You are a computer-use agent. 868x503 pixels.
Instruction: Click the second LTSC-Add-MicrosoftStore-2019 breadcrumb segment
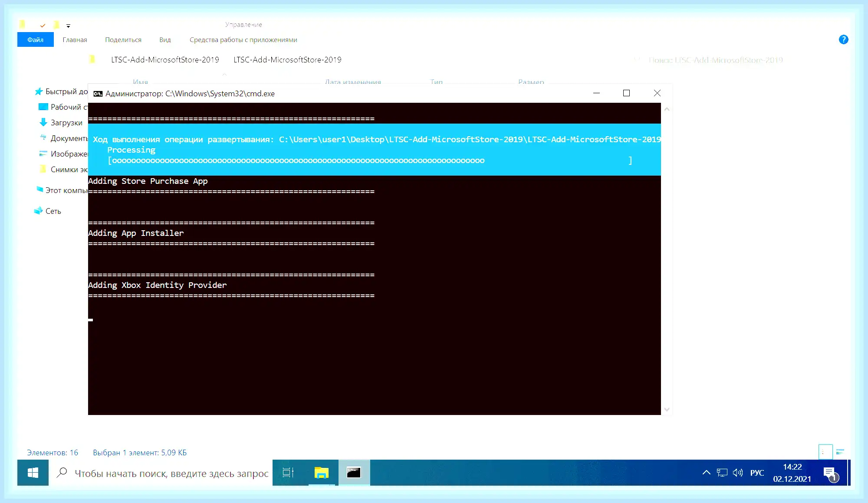pos(287,60)
